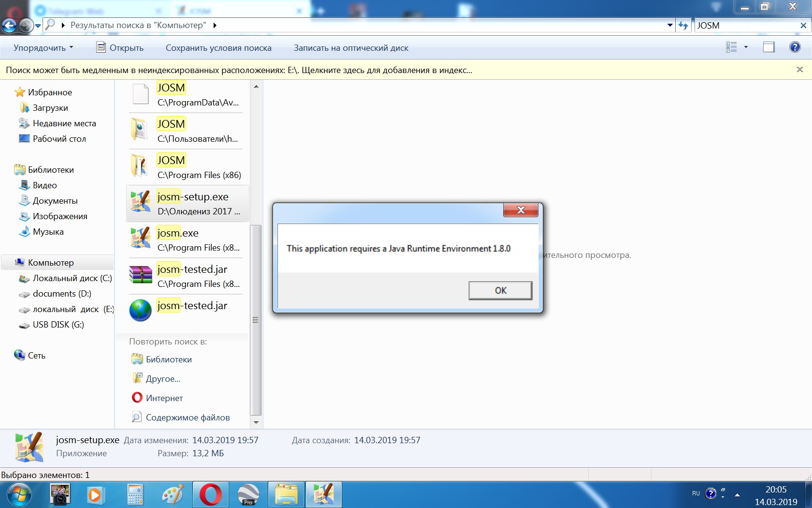
Task: Select Компьютер in navigation pane
Action: 57,262
